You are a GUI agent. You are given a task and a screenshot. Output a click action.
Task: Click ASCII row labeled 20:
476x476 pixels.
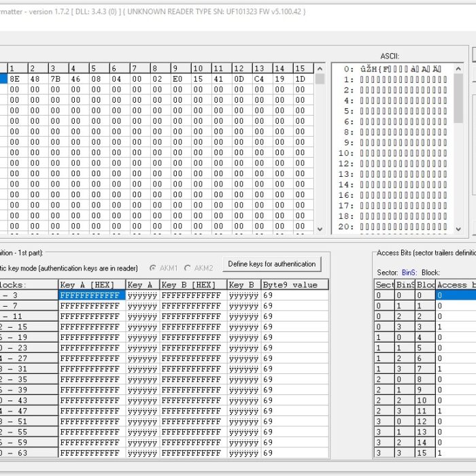click(393, 226)
